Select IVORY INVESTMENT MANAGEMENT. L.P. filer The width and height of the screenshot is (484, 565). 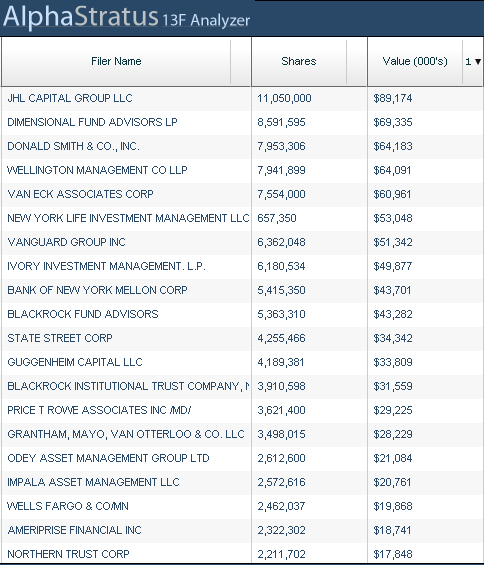tap(106, 266)
